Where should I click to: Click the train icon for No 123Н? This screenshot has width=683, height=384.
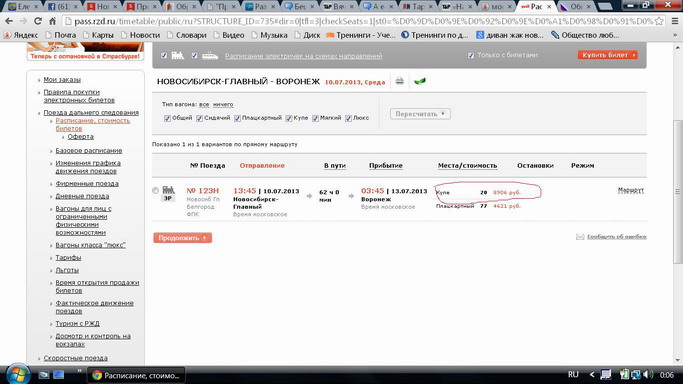[x=168, y=190]
